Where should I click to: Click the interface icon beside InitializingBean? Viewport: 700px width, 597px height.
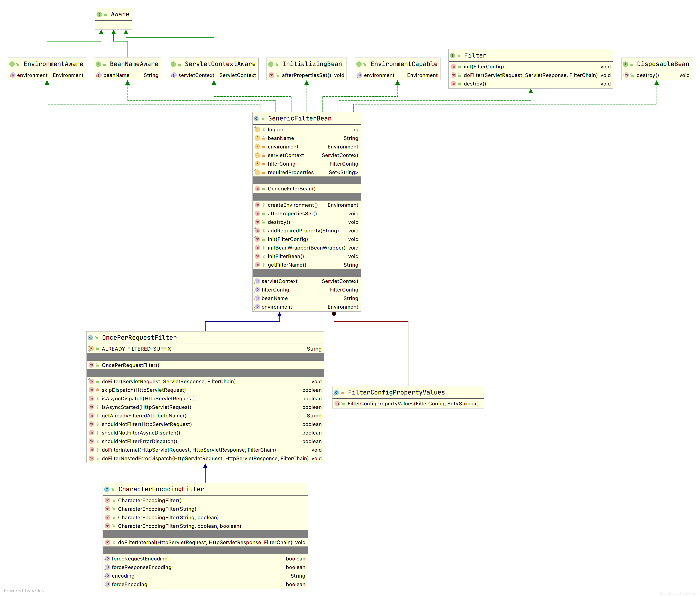tap(271, 64)
